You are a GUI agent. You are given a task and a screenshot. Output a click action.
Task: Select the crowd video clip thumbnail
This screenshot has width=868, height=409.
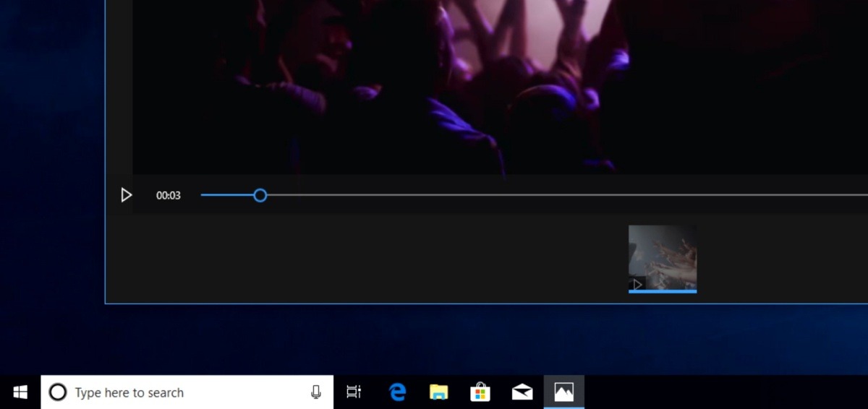pos(663,254)
